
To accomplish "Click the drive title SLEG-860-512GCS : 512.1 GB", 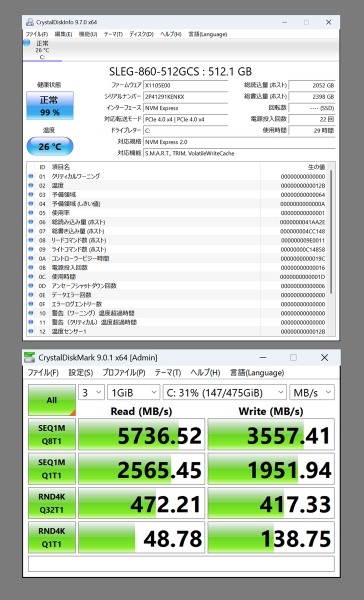I will 180,71.
